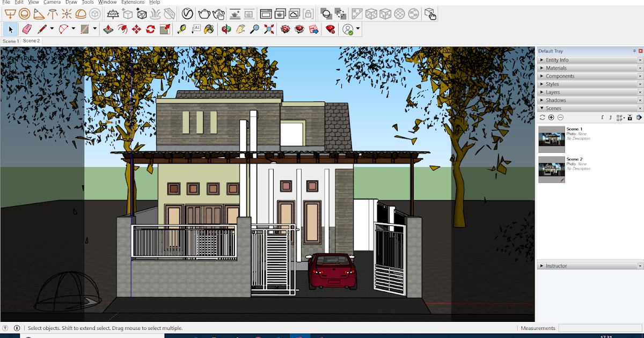Add a new scene with the plus icon
The height and width of the screenshot is (338, 644).
click(x=551, y=117)
